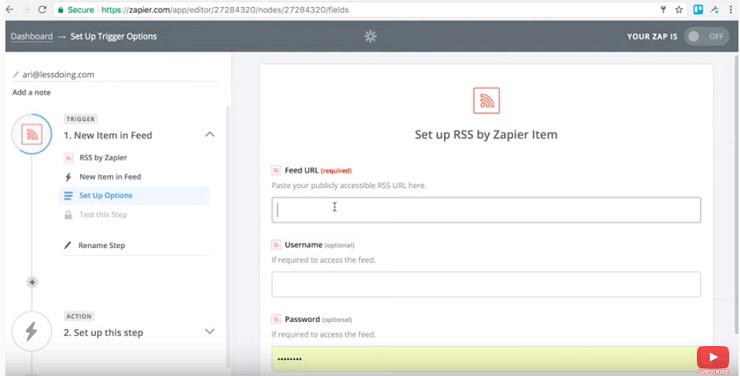Expand the Set up this step action
This screenshot has width=740, height=376.
click(x=210, y=332)
